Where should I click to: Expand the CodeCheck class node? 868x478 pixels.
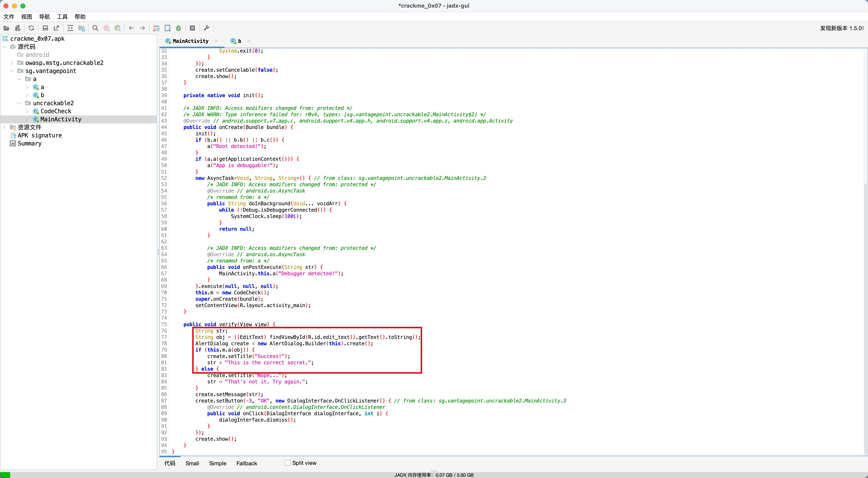click(27, 111)
